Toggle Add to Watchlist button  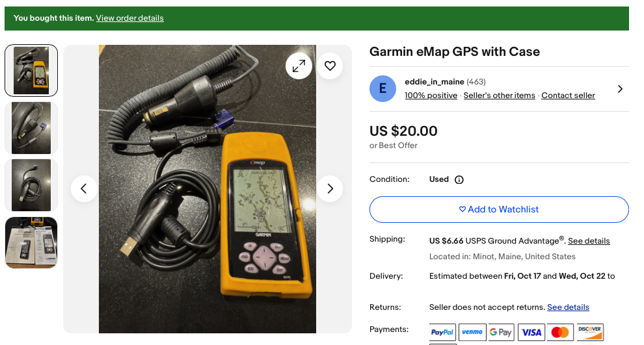point(499,209)
